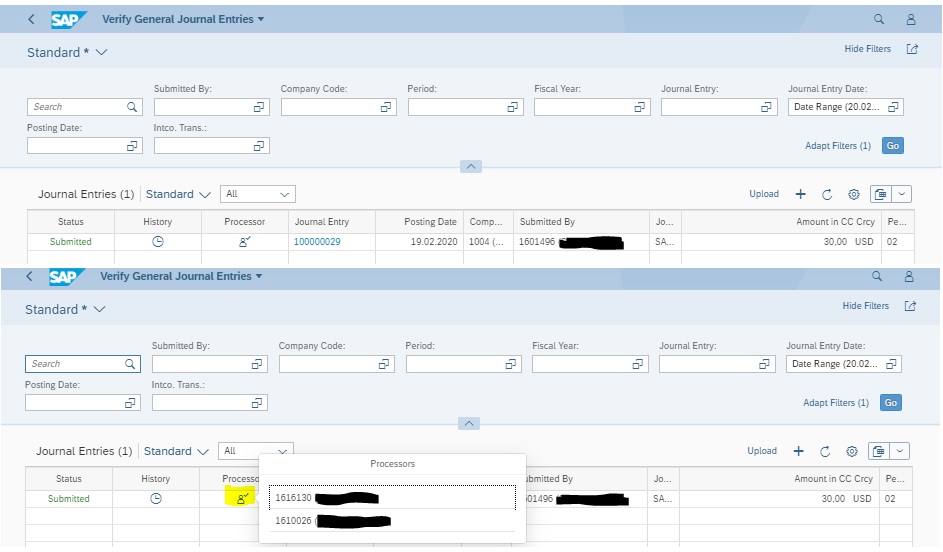Click Go button in upper window

click(893, 146)
